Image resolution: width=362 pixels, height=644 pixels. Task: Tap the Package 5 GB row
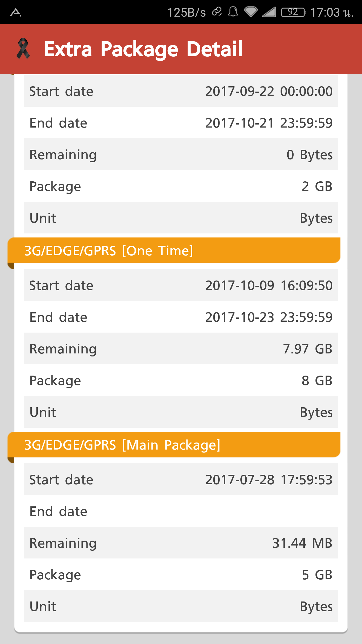point(181,574)
